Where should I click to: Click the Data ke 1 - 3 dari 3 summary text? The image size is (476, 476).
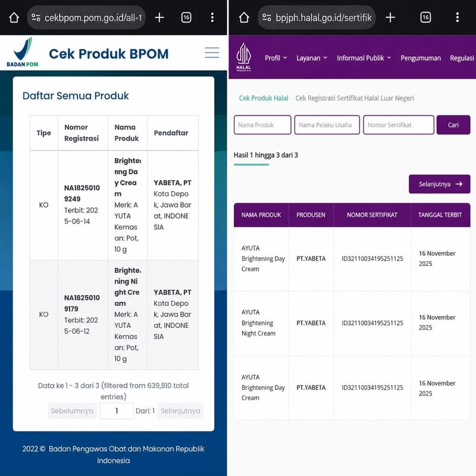pos(113,391)
